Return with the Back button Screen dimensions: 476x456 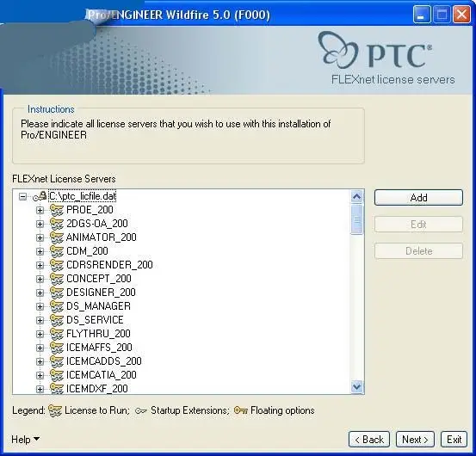click(369, 440)
